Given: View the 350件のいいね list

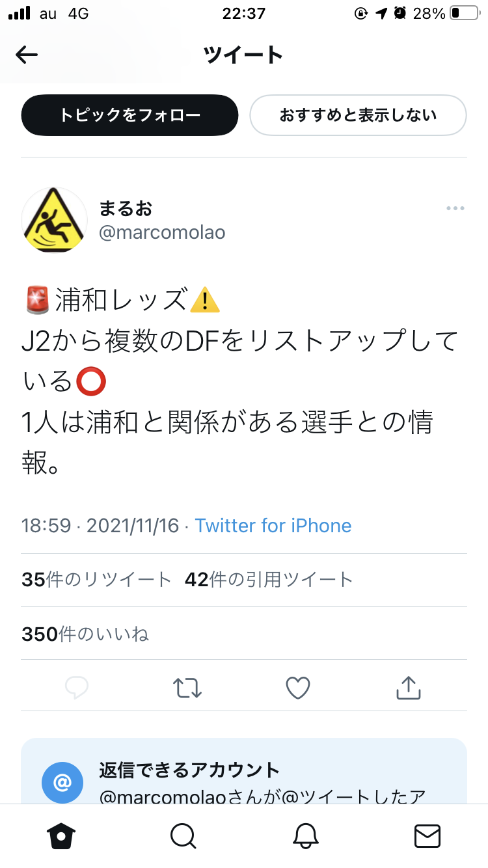Looking at the screenshot, I should (85, 634).
